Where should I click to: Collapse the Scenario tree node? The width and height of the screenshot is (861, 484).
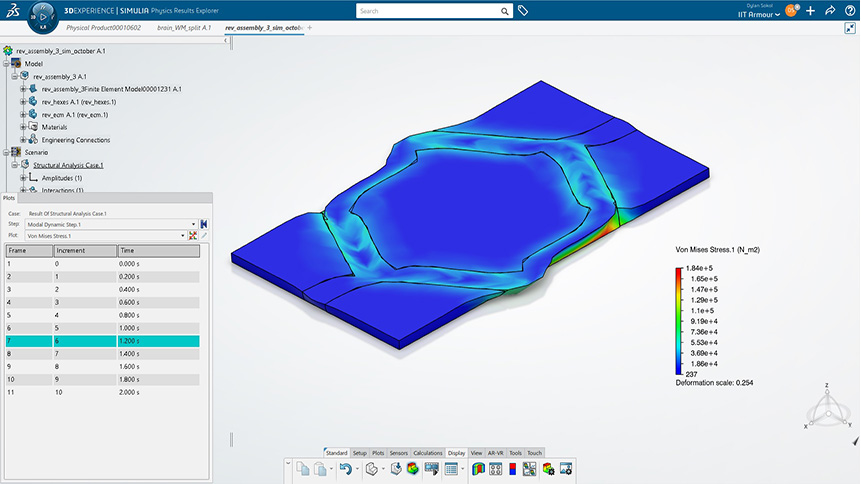coord(6,153)
